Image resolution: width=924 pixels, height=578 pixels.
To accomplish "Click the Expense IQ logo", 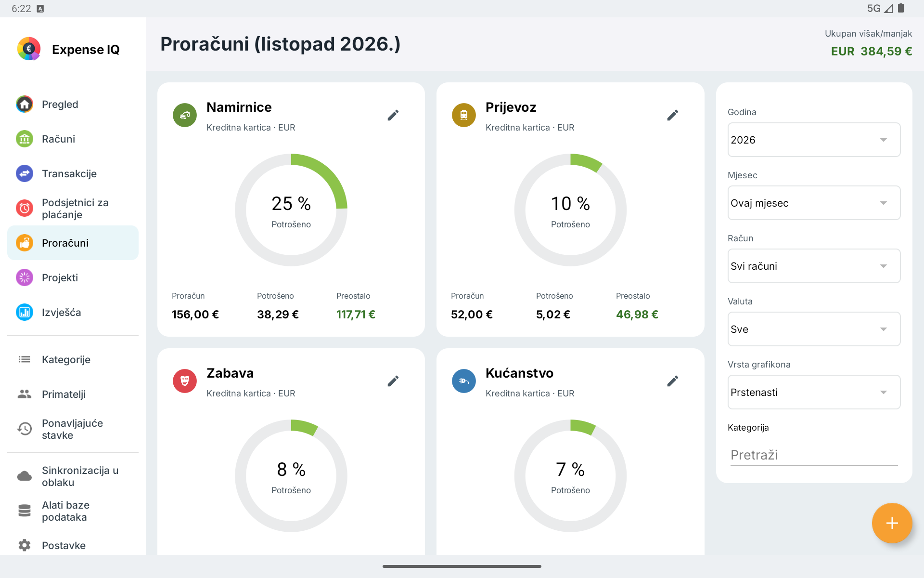I will click(x=29, y=49).
